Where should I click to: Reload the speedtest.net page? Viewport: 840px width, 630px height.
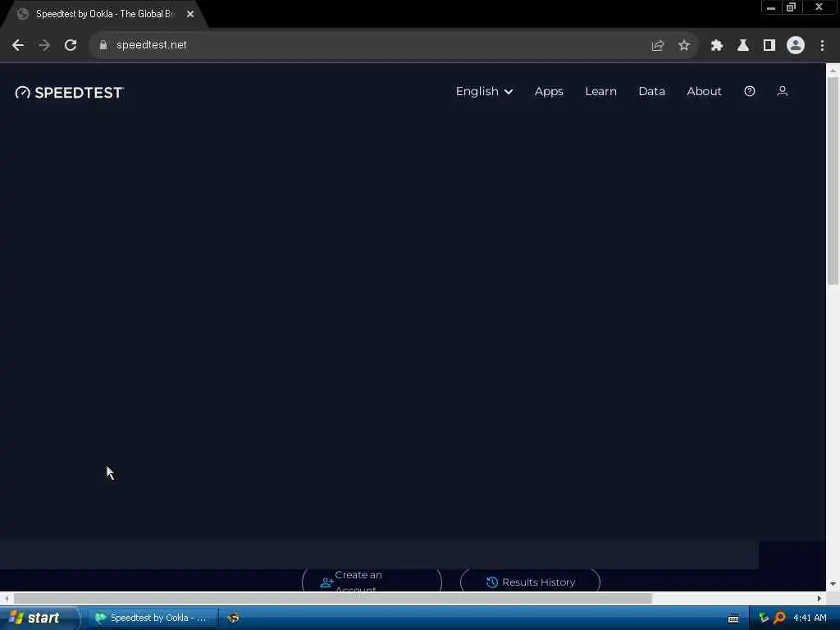(x=71, y=46)
